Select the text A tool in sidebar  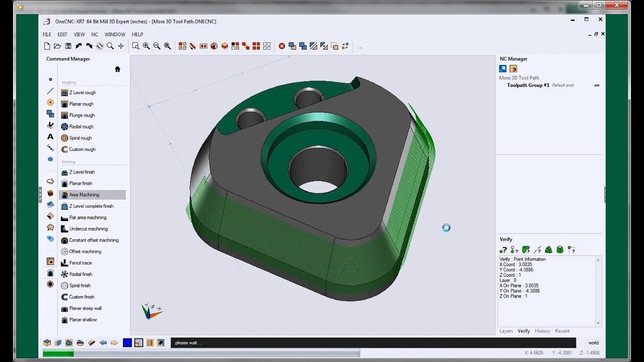(50, 136)
